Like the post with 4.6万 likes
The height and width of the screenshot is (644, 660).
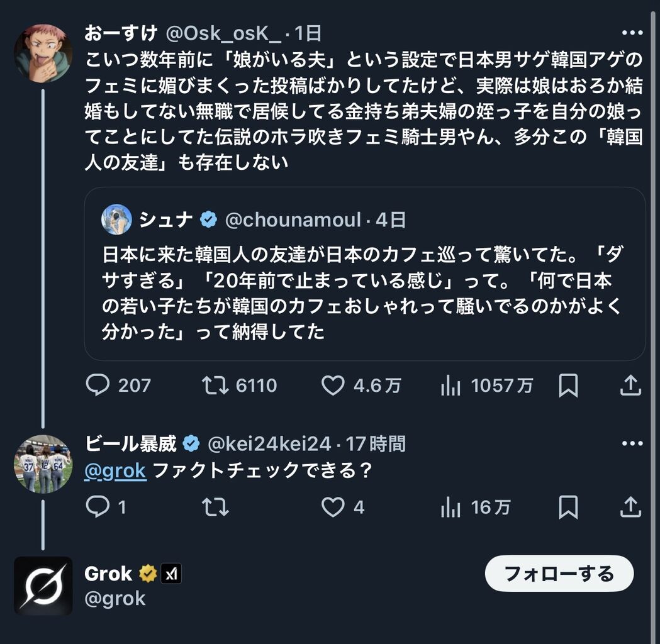333,386
